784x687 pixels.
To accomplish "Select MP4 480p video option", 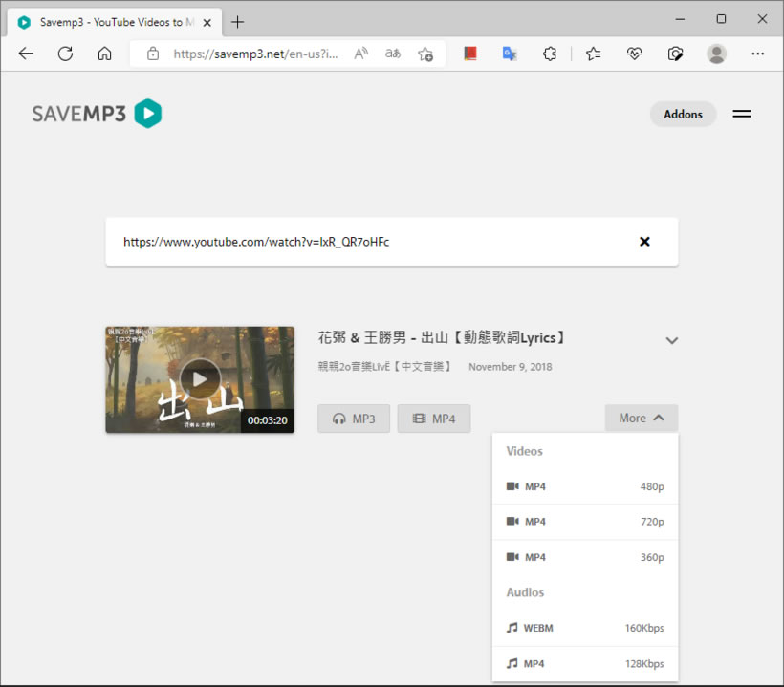I will pyautogui.click(x=584, y=486).
